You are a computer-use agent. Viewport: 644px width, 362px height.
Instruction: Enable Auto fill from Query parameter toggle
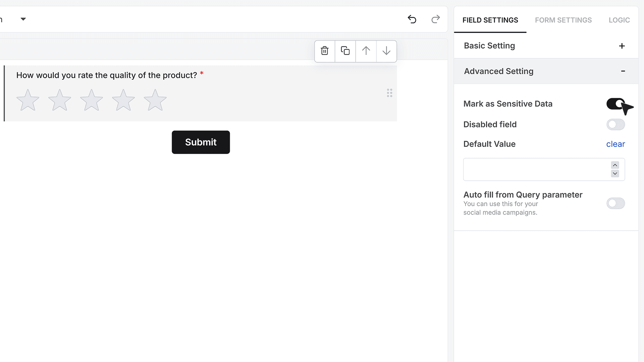615,203
